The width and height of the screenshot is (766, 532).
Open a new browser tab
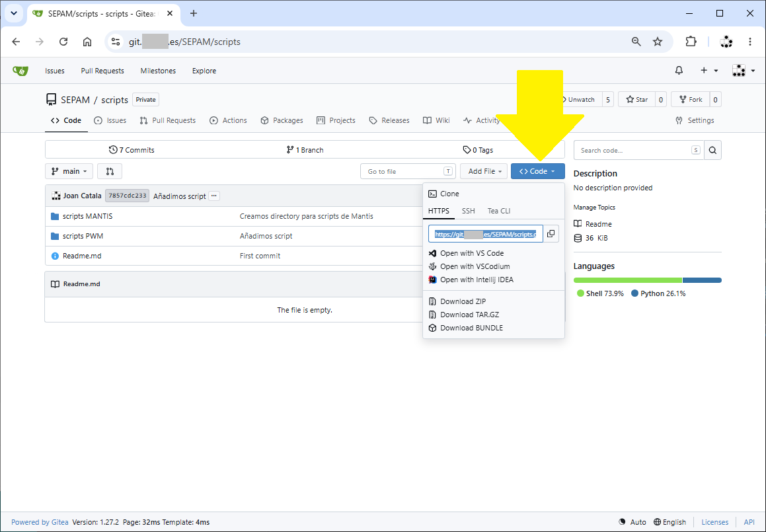pyautogui.click(x=194, y=14)
